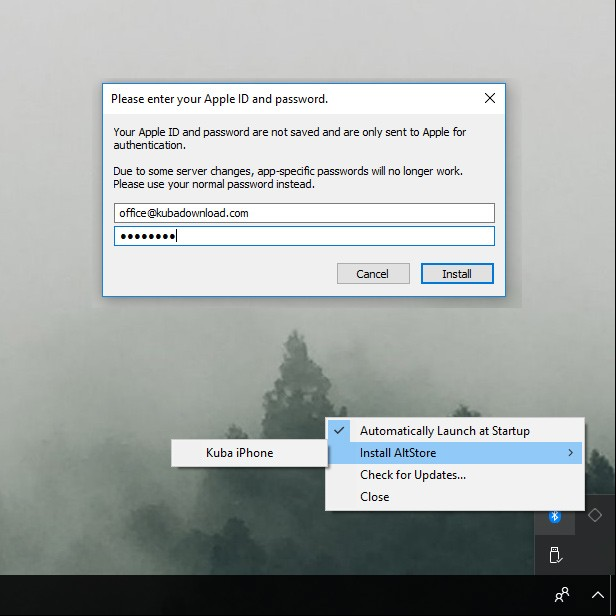Collapse the hidden icons tray chevron
616x616 pixels.
598,595
